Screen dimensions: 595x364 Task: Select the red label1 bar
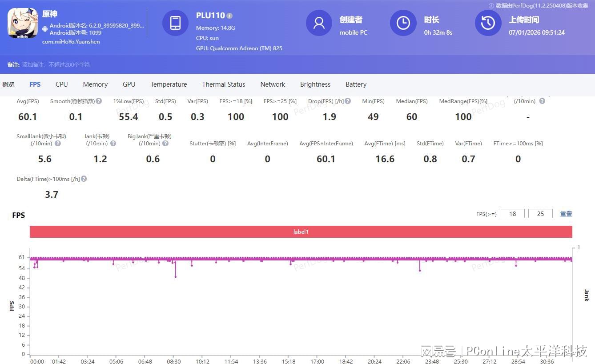(301, 232)
